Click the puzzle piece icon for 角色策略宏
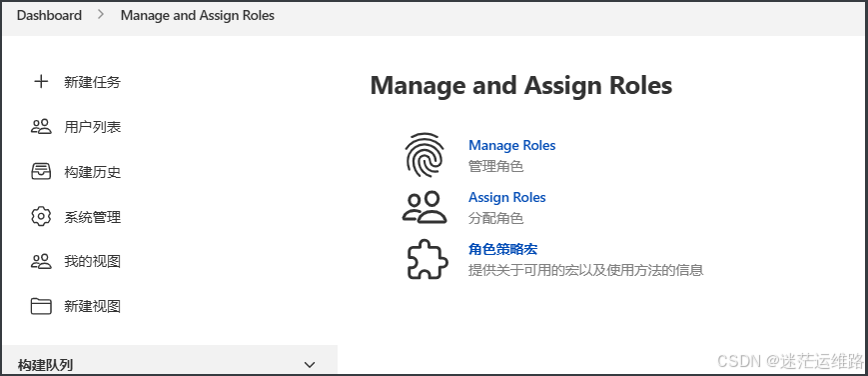Viewport: 868px width, 376px height. tap(428, 259)
